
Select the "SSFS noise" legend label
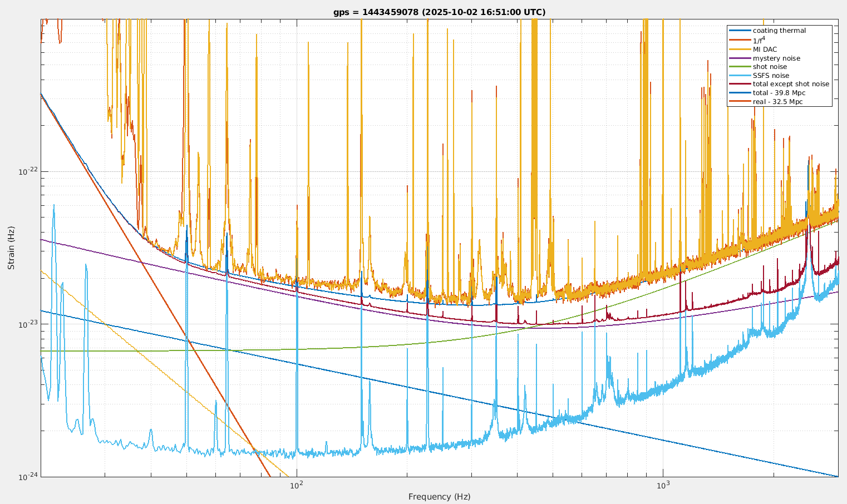click(x=771, y=76)
